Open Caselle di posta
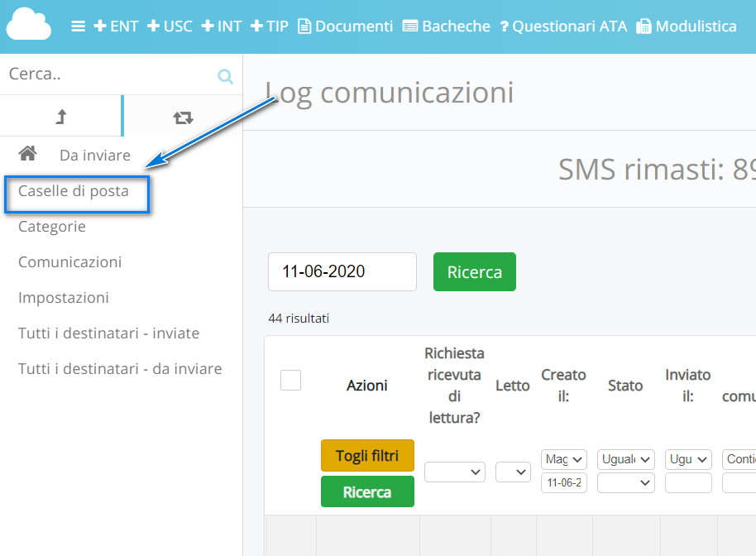This screenshot has height=556, width=756. pyautogui.click(x=74, y=191)
